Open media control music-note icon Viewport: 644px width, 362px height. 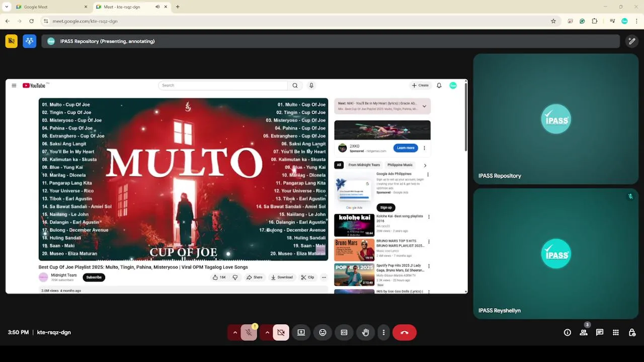(612, 21)
